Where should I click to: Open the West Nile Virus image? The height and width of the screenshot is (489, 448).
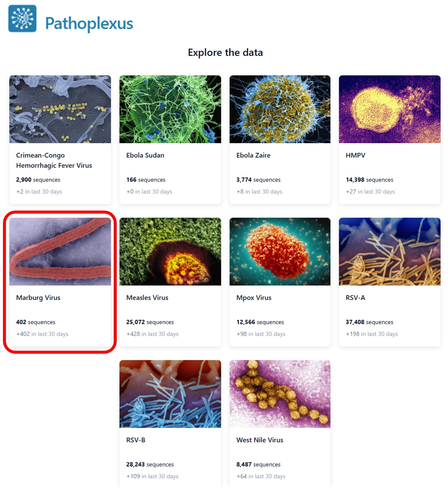pos(280,394)
